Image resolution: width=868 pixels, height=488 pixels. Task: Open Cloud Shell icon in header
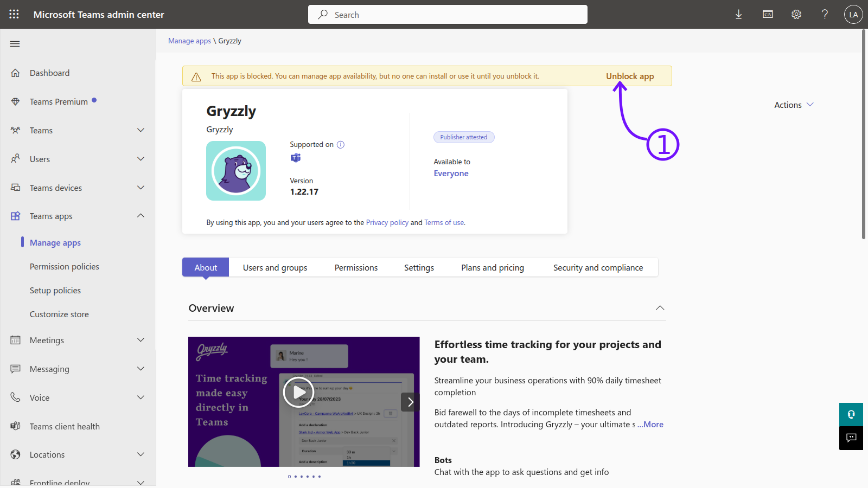[x=768, y=15]
